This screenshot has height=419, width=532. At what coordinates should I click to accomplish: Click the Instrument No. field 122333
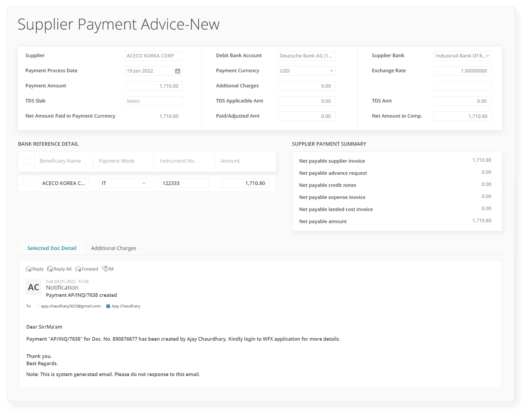184,184
